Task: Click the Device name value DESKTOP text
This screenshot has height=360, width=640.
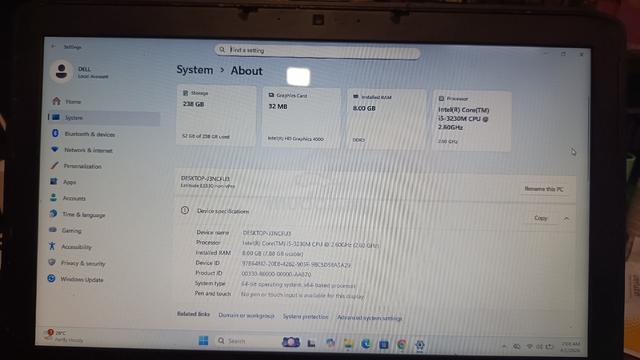Action: [267, 233]
